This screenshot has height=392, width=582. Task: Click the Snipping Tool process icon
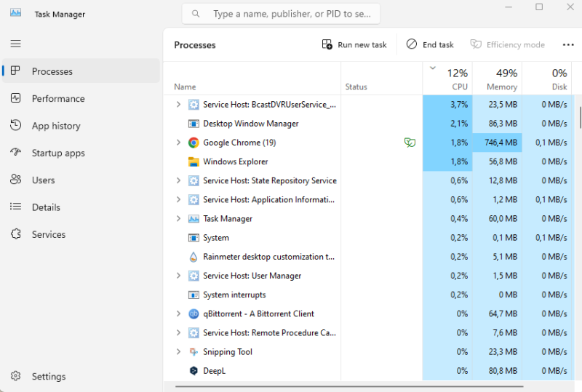[194, 351]
